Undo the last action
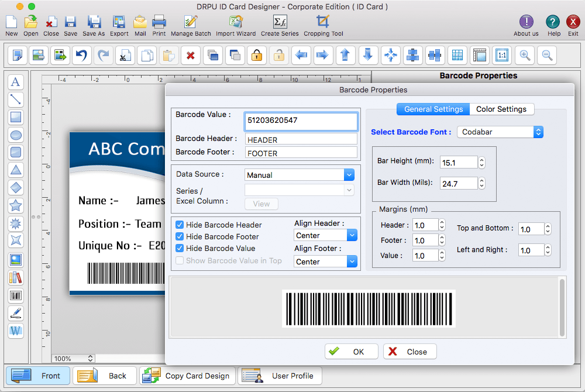The height and width of the screenshot is (392, 585). [81, 55]
